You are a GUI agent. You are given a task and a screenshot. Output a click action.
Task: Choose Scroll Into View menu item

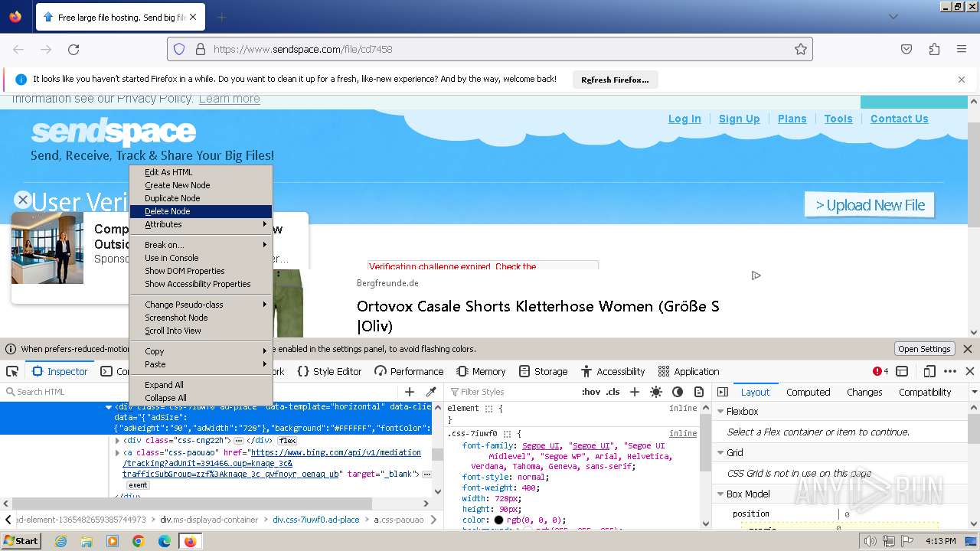201,331
